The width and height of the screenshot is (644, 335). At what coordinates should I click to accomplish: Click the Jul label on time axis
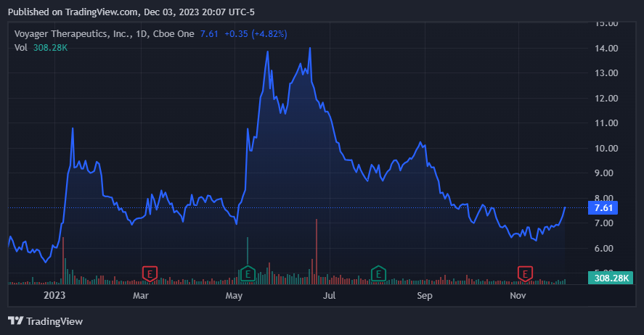click(329, 296)
